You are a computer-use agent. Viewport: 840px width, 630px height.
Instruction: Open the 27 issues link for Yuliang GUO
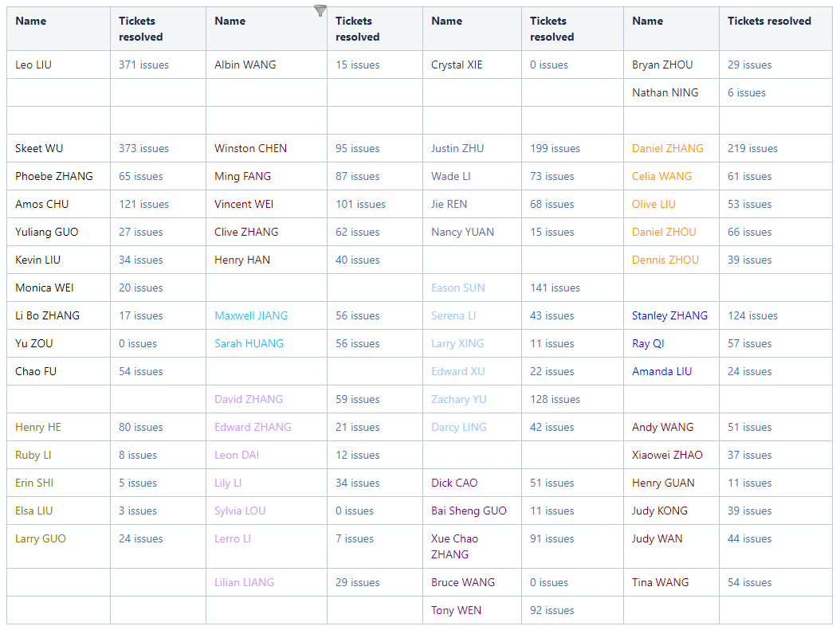[x=141, y=232]
